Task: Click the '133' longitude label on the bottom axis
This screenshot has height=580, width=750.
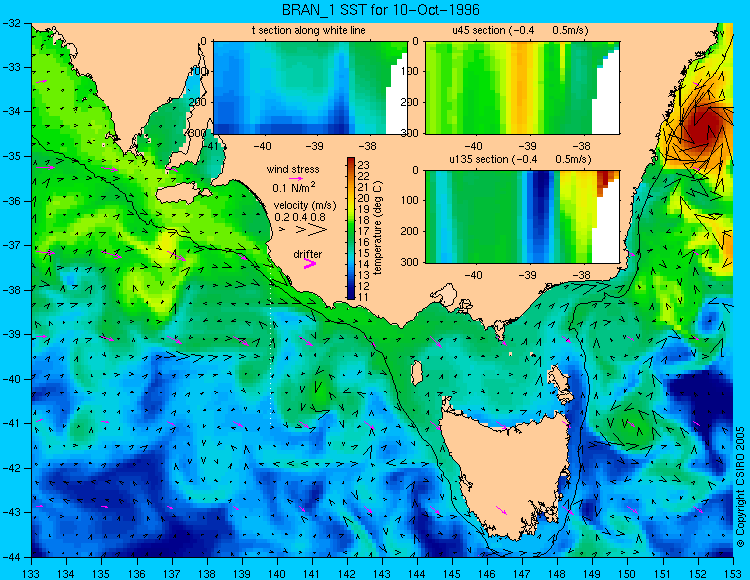Action: point(32,574)
